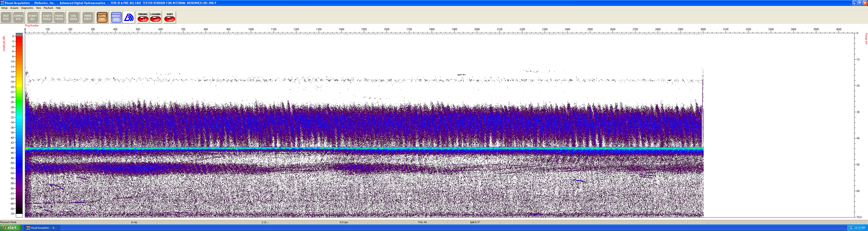Click the system tray icon beside clock
The image size is (868, 231).
(x=851, y=228)
